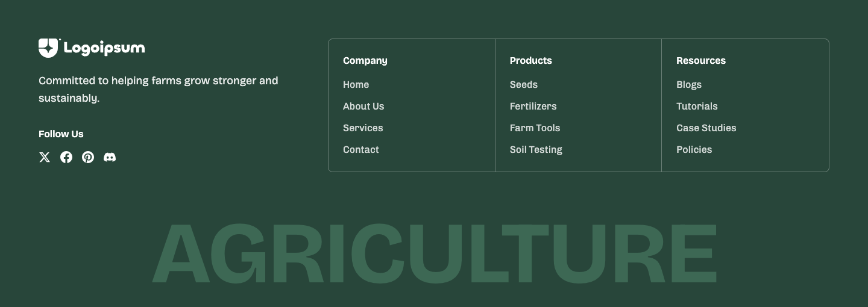Screen dimensions: 868x307
Task: Open the Pinterest social icon
Action: (88, 157)
